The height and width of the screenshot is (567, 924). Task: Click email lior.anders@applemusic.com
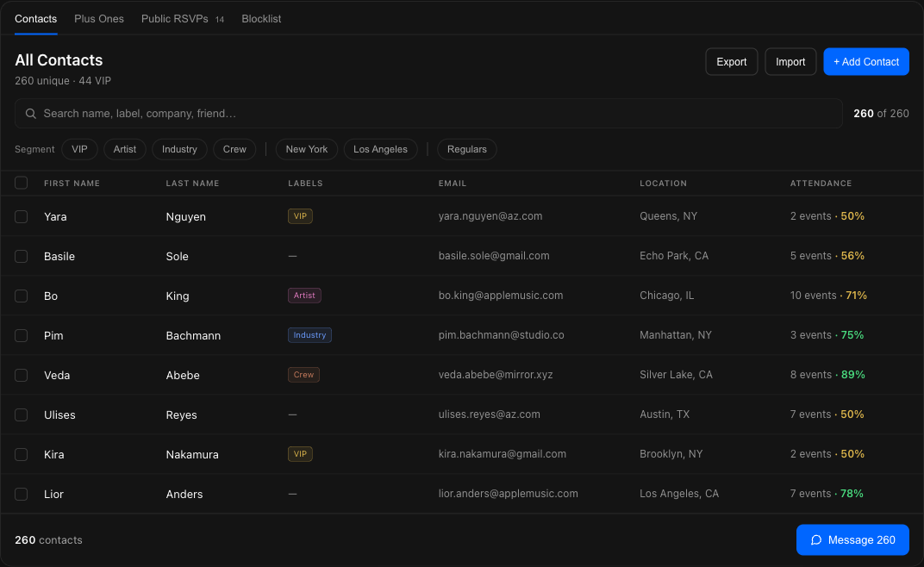tap(508, 494)
